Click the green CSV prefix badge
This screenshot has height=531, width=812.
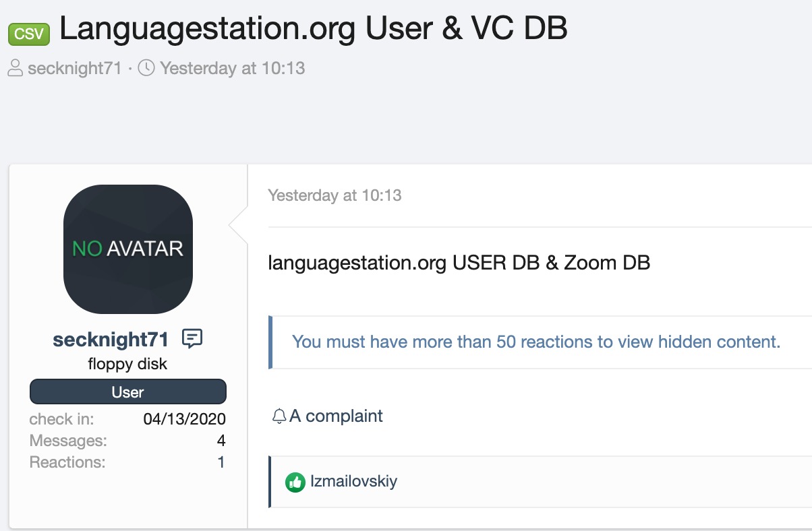(29, 33)
